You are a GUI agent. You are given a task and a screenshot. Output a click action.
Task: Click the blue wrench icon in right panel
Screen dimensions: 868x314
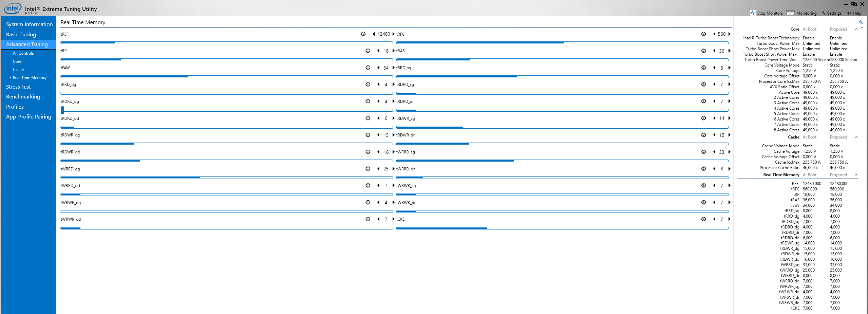(861, 22)
